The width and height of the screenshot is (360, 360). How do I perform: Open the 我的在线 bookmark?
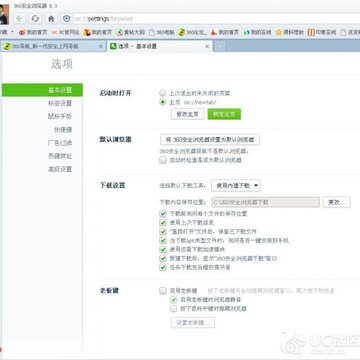click(x=257, y=32)
